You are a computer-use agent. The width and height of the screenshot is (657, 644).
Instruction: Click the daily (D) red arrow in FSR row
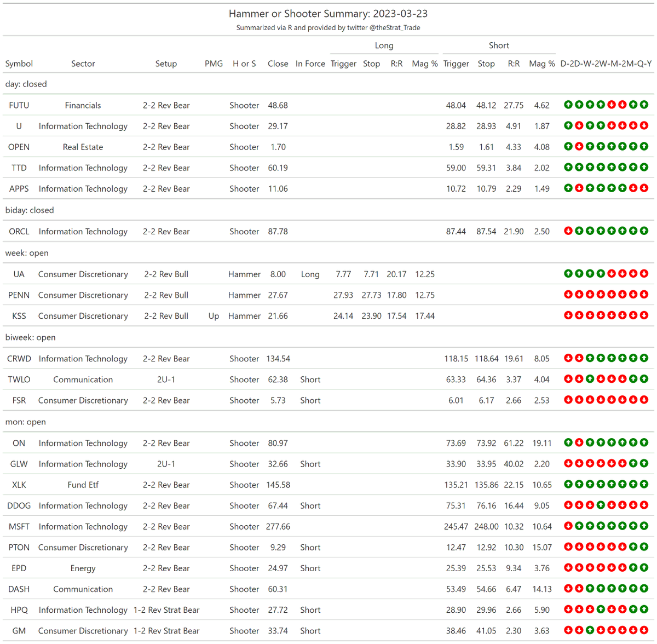[568, 399]
